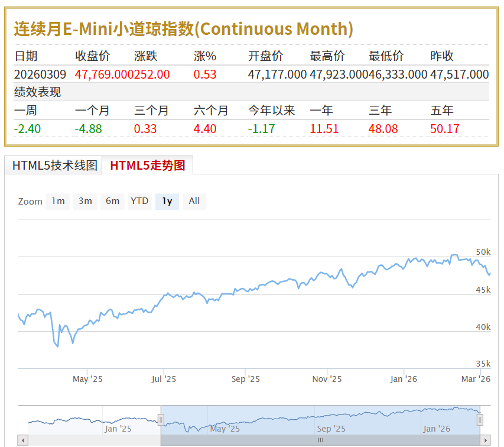Click the YTD zoom button
This screenshot has width=504, height=447.
coord(139,201)
